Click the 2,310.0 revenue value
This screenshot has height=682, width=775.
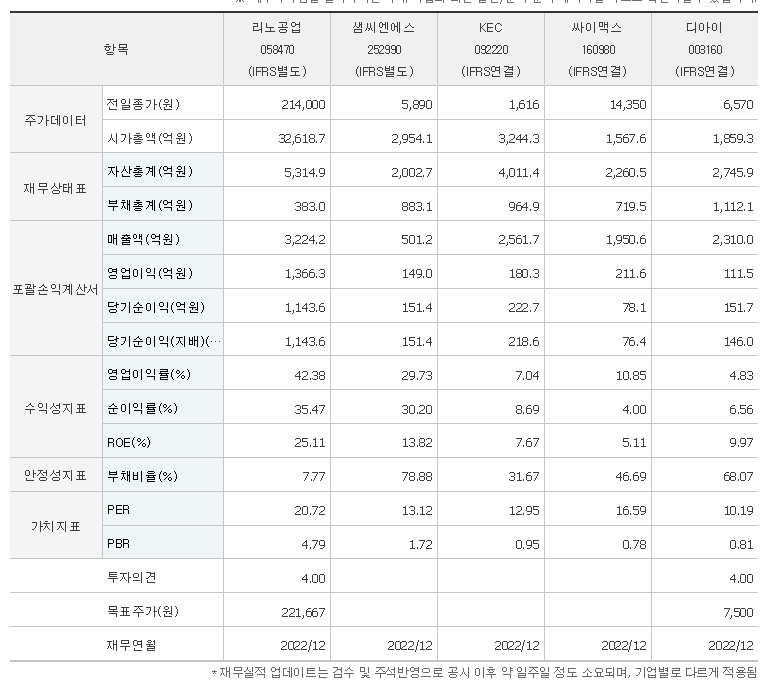pos(733,240)
